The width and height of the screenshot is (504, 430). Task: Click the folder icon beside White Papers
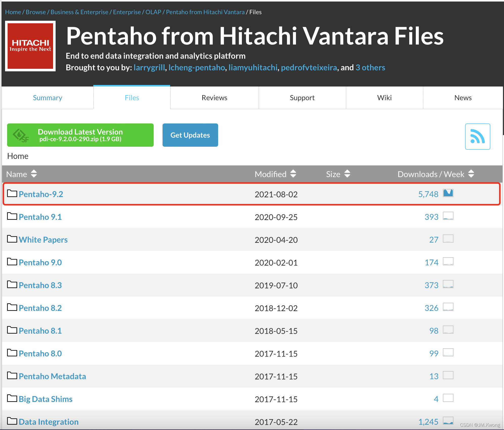pos(12,239)
